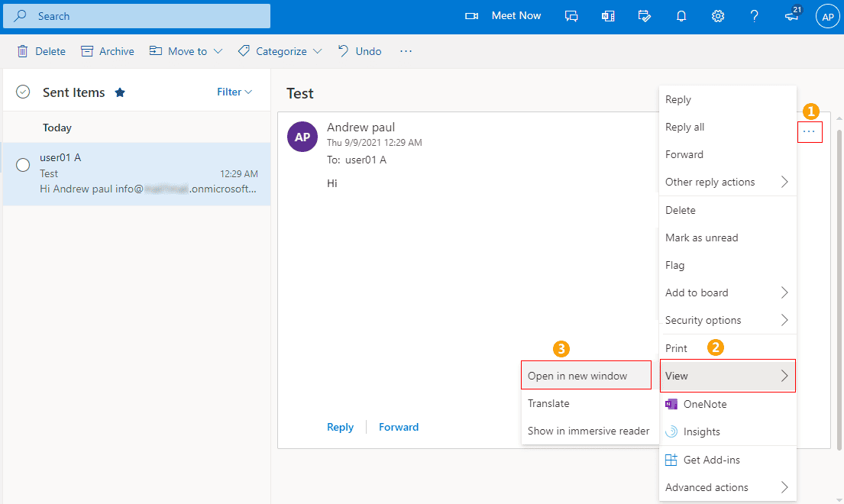Click the Delete trash icon in toolbar
This screenshot has width=844, height=504.
pyautogui.click(x=23, y=51)
